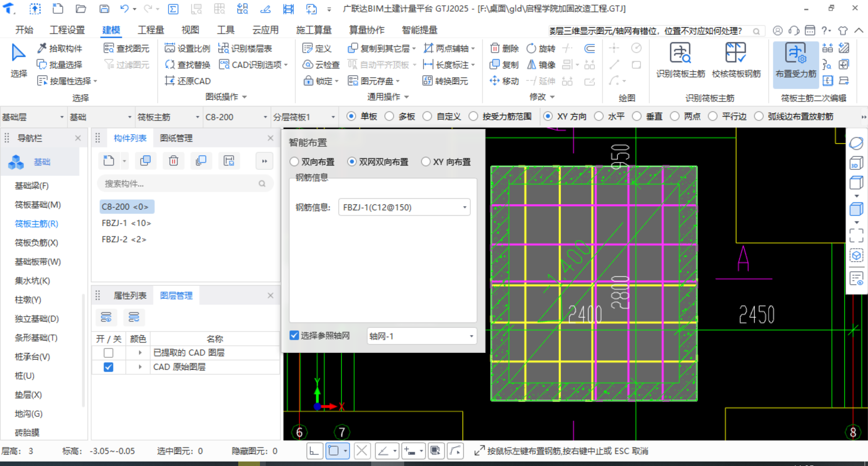Click the orthogonal mode icon in status bar
868x466 pixels.
(x=315, y=451)
